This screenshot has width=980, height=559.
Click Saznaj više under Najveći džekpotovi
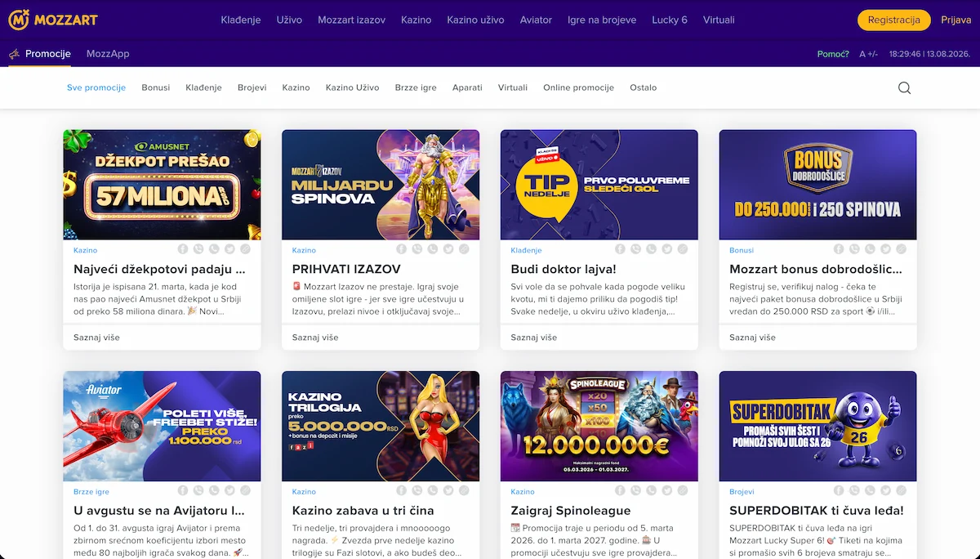click(96, 337)
